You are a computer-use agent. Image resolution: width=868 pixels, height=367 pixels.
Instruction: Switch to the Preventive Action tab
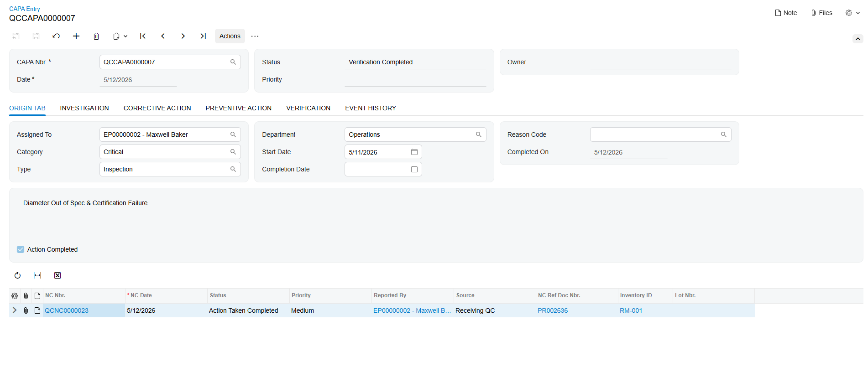tap(239, 108)
